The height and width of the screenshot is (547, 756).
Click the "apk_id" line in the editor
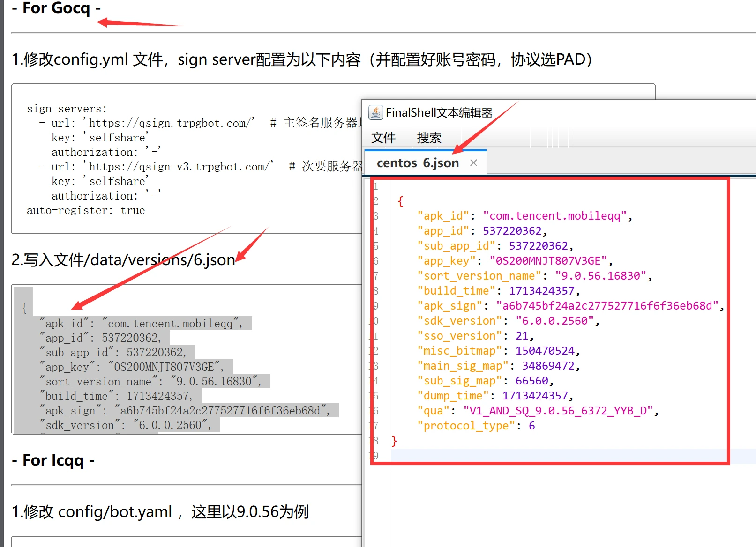[x=525, y=216]
